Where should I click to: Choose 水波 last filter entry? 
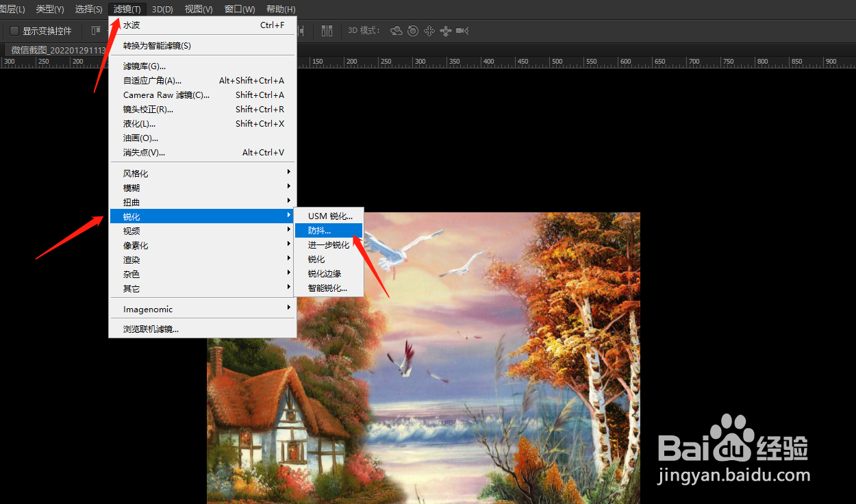tap(203, 25)
